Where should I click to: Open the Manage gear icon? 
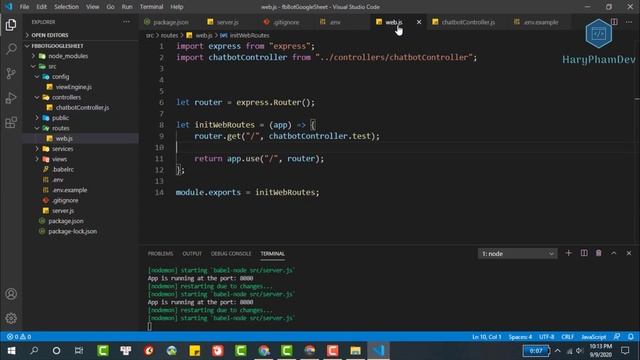11,318
